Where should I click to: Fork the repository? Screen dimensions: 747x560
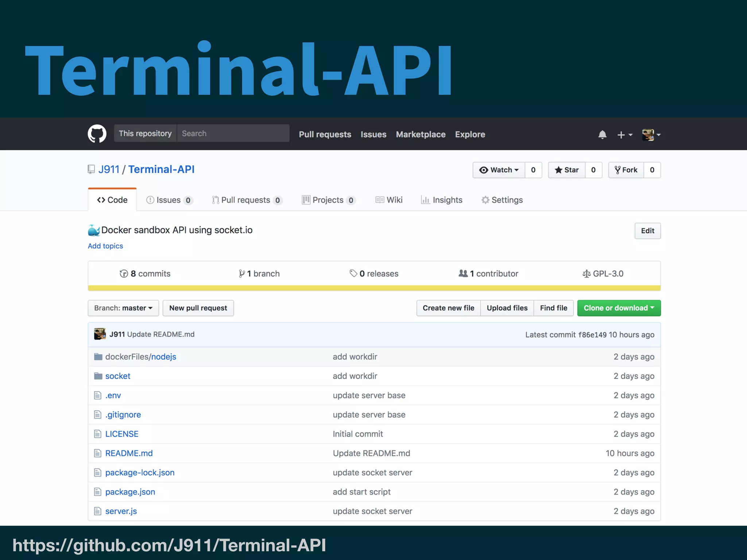pos(626,170)
